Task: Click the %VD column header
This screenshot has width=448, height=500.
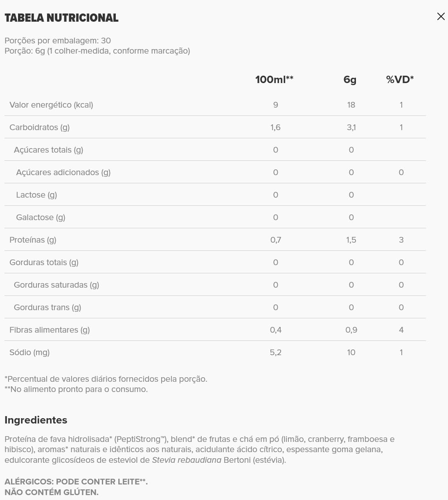Action: pyautogui.click(x=400, y=79)
